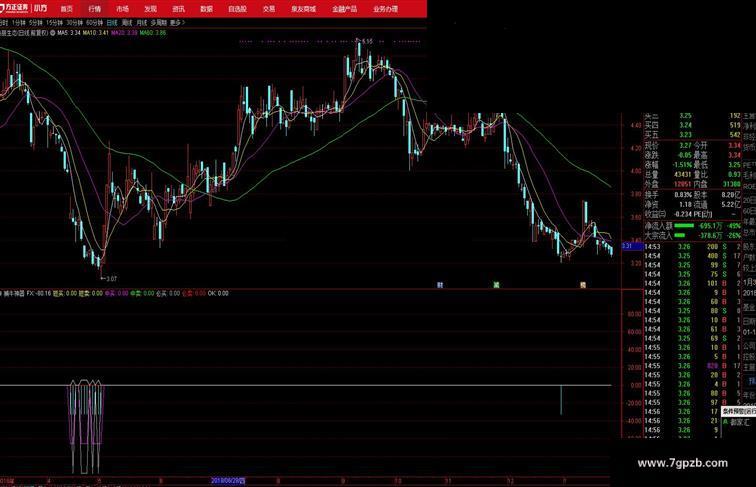The height and width of the screenshot is (487, 756).
Task: Click the 6.95 high price marker
Action: pos(367,41)
